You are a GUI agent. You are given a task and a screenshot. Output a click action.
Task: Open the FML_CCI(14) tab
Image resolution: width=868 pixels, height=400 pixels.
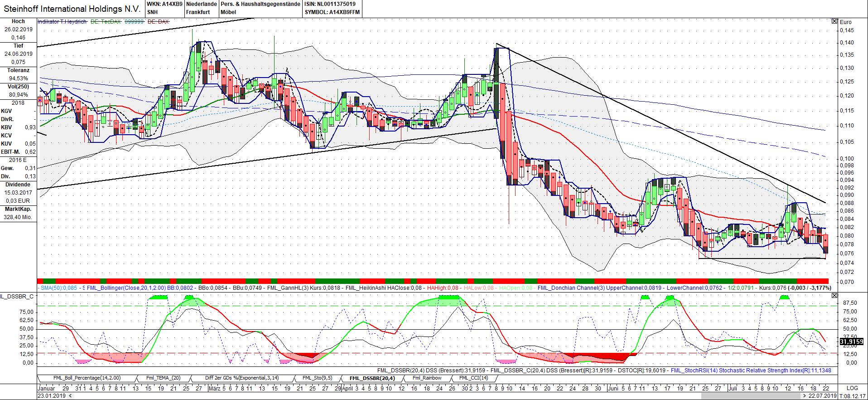pos(473,378)
